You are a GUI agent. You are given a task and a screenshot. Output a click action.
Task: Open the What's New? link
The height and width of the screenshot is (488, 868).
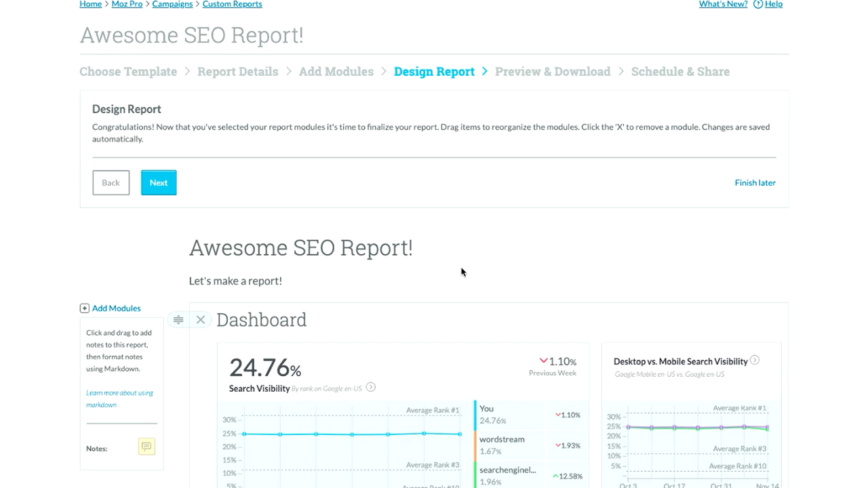coord(723,4)
